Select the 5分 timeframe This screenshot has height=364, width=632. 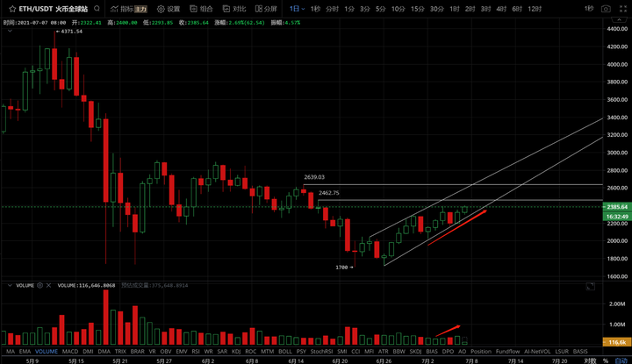[x=380, y=9]
